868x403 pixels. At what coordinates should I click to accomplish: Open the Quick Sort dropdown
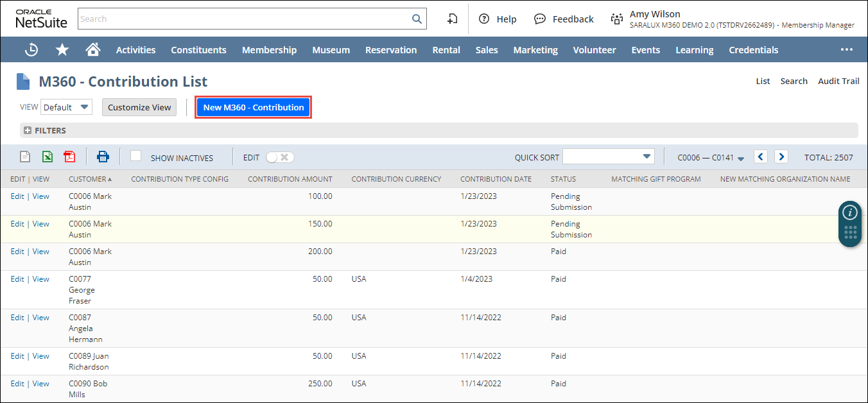pos(608,157)
